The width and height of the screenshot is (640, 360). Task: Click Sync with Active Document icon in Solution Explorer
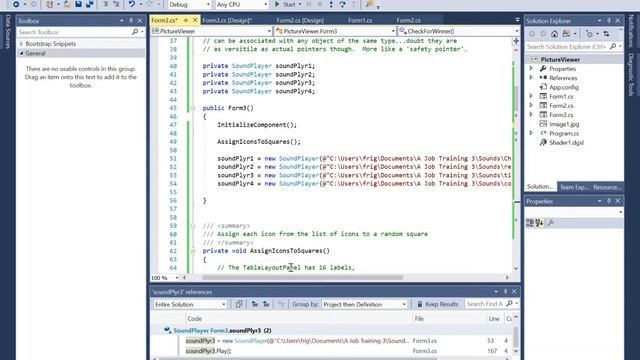[x=606, y=34]
